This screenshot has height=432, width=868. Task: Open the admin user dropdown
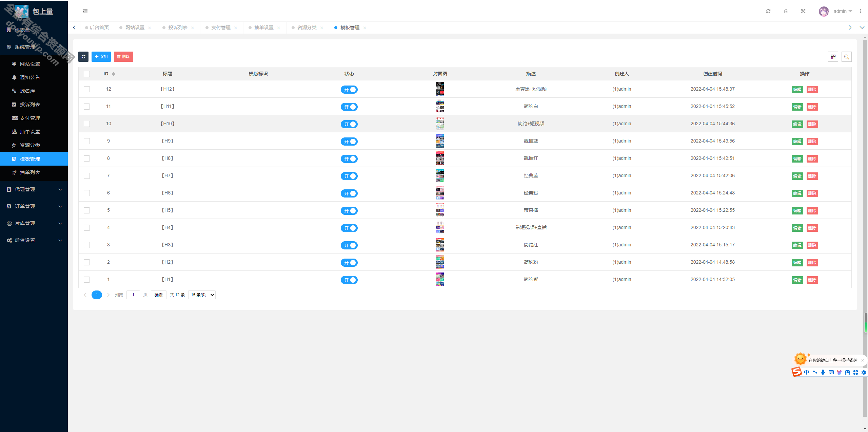point(843,11)
